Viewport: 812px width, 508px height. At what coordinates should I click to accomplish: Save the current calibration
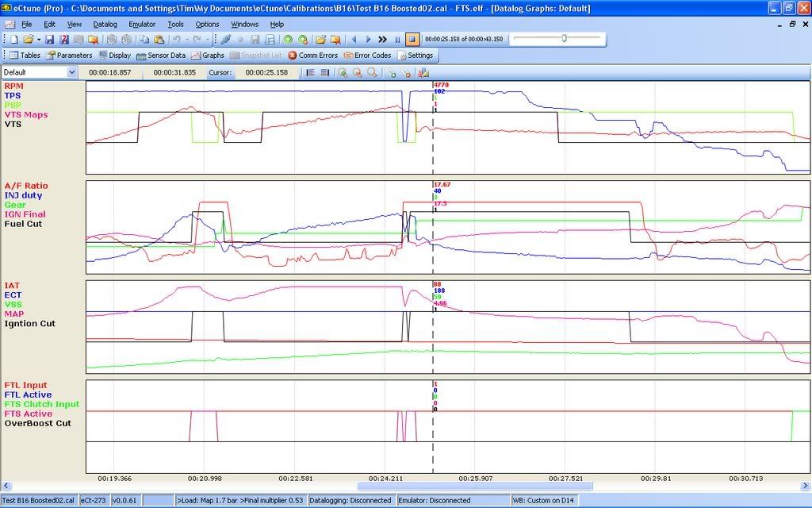point(49,40)
